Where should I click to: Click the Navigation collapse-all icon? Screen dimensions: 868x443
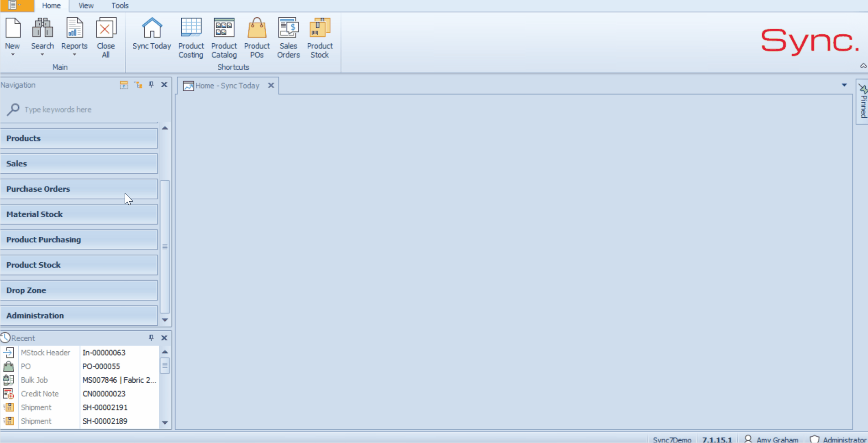(124, 85)
